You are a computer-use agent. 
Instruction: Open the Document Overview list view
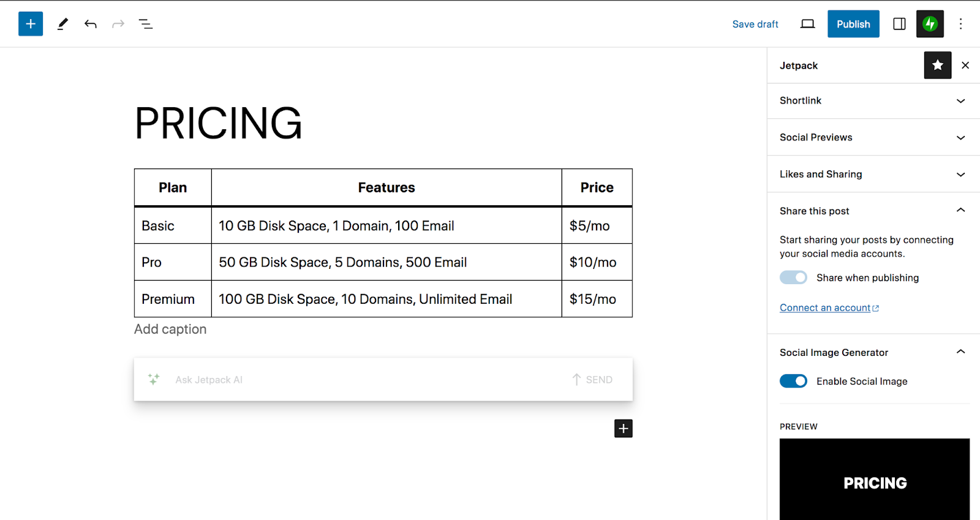click(x=145, y=24)
